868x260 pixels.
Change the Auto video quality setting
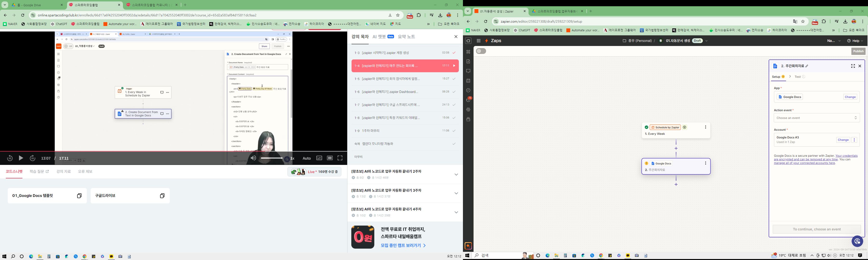pos(307,158)
